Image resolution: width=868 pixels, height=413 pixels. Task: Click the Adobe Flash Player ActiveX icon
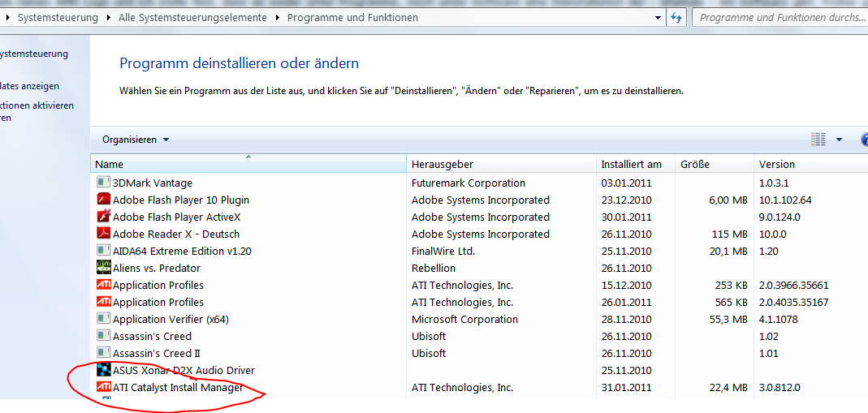click(103, 216)
